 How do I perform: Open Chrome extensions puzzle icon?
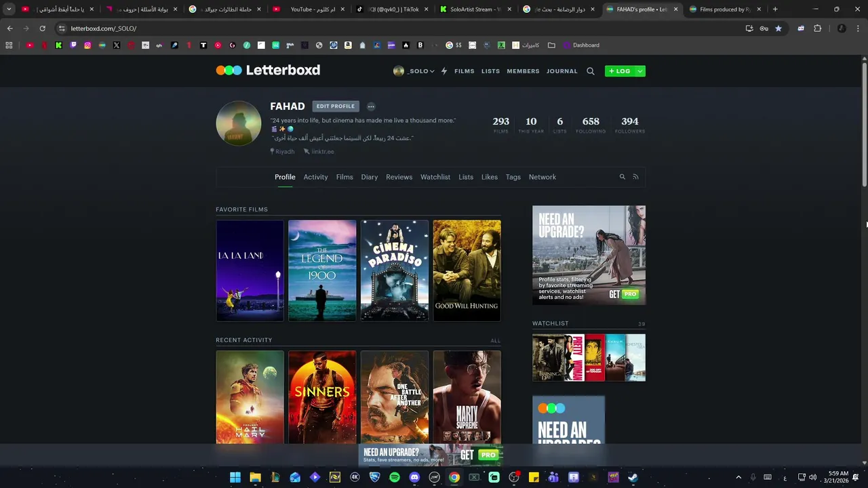817,28
